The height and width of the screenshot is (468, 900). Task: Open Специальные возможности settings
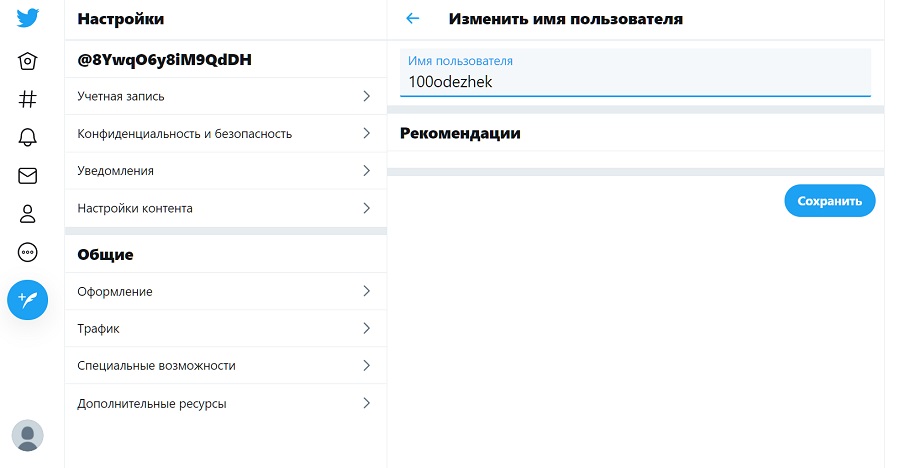click(226, 366)
